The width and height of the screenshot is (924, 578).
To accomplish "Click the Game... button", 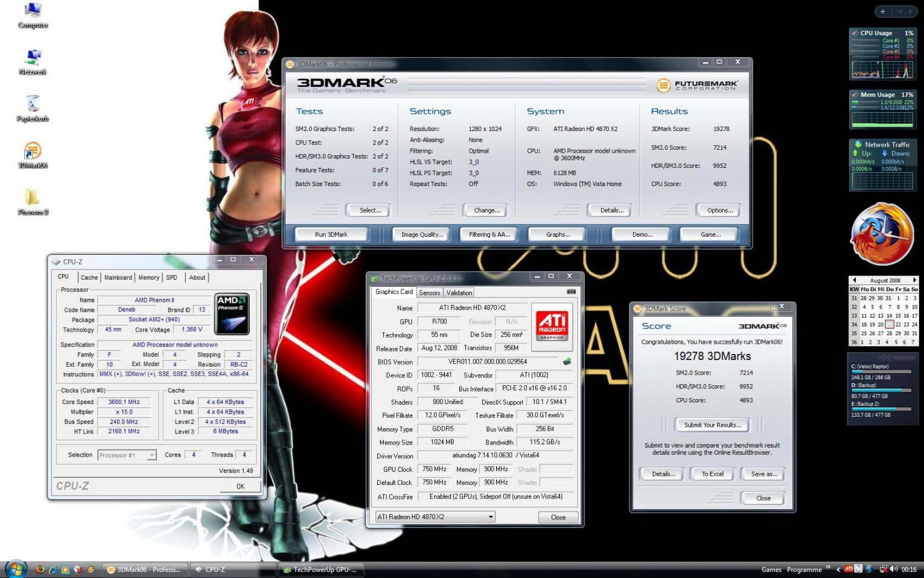I will (710, 234).
